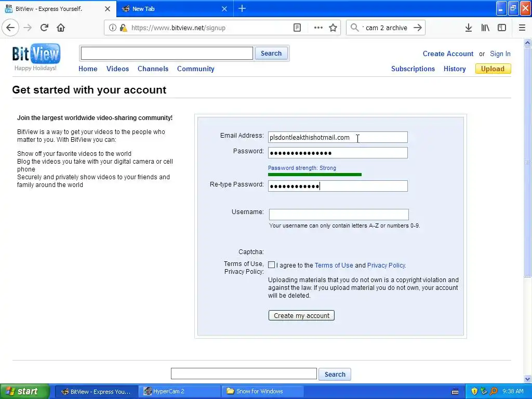Screen dimensions: 532x399
Task: Open the browser home page
Action: pyautogui.click(x=61, y=28)
